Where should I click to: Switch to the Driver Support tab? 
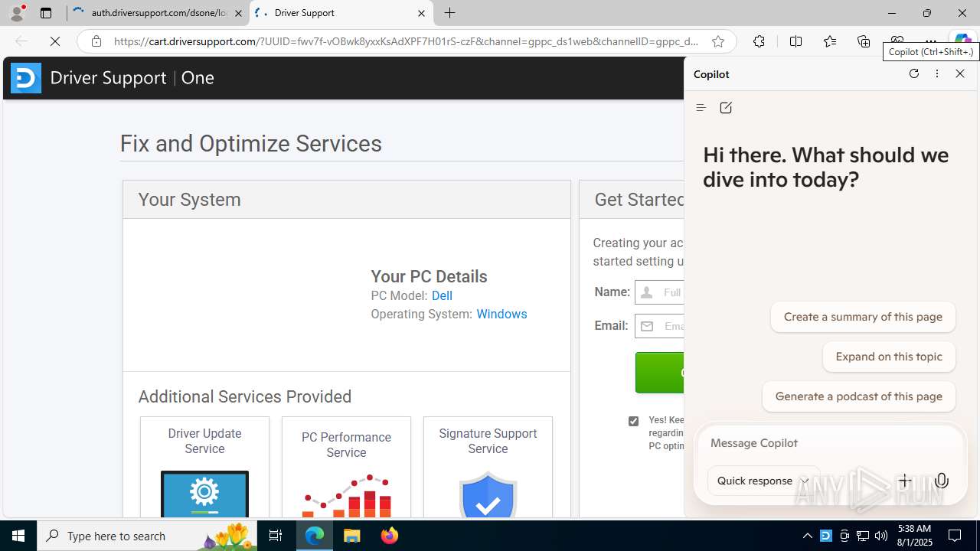pyautogui.click(x=341, y=13)
